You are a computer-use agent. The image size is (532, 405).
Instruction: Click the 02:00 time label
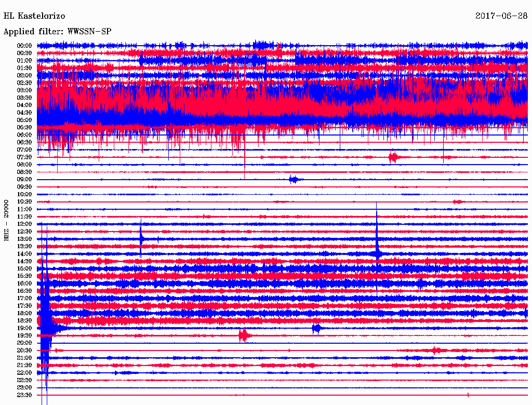24,75
